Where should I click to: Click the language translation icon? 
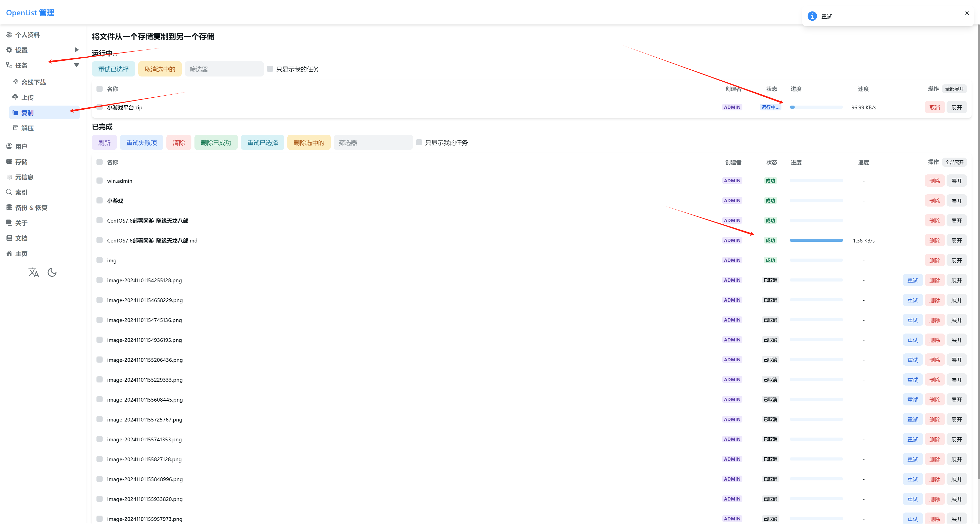[x=33, y=272]
